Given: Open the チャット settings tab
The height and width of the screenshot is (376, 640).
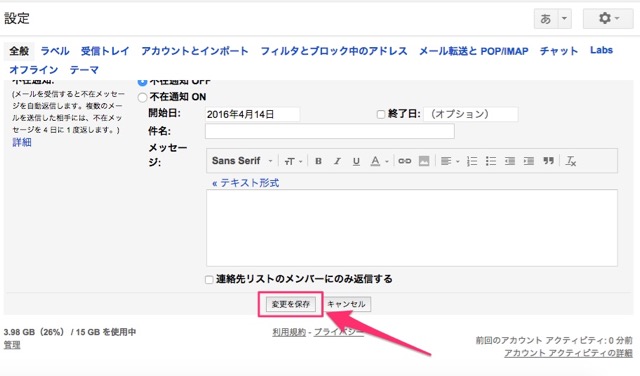Looking at the screenshot, I should (x=559, y=51).
